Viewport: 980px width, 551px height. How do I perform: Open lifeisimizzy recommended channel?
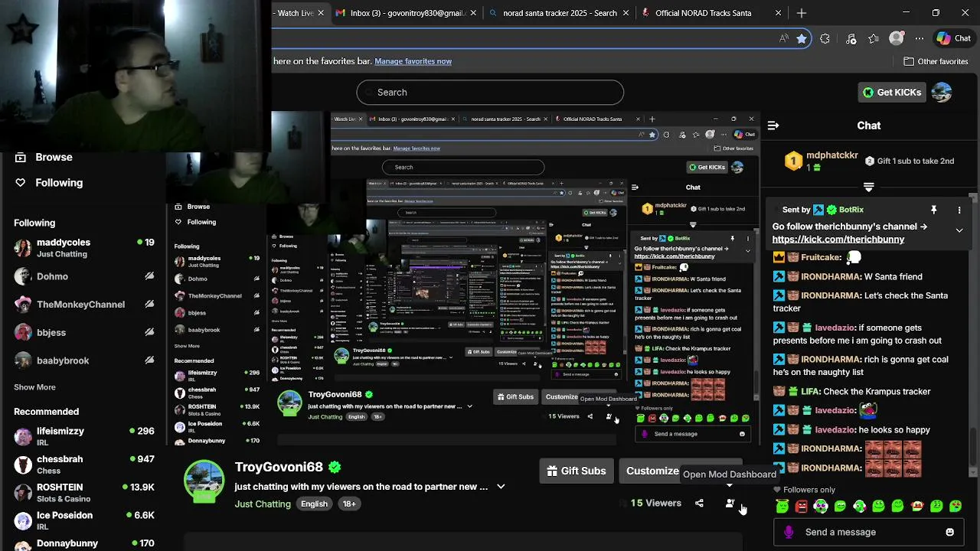coord(84,437)
